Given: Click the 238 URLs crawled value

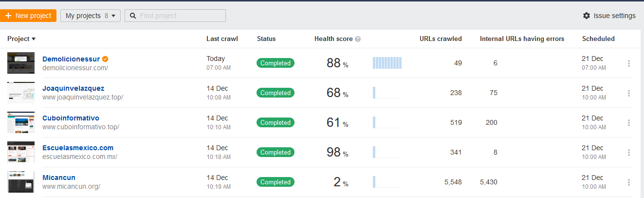Looking at the screenshot, I should pyautogui.click(x=456, y=93).
